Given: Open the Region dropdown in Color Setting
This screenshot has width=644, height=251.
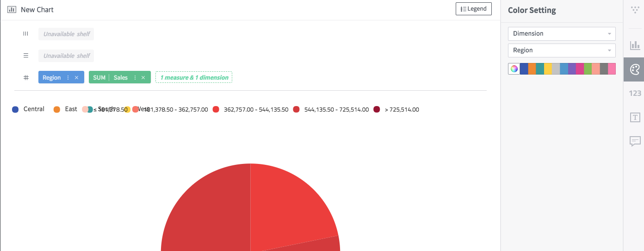Looking at the screenshot, I should point(562,50).
